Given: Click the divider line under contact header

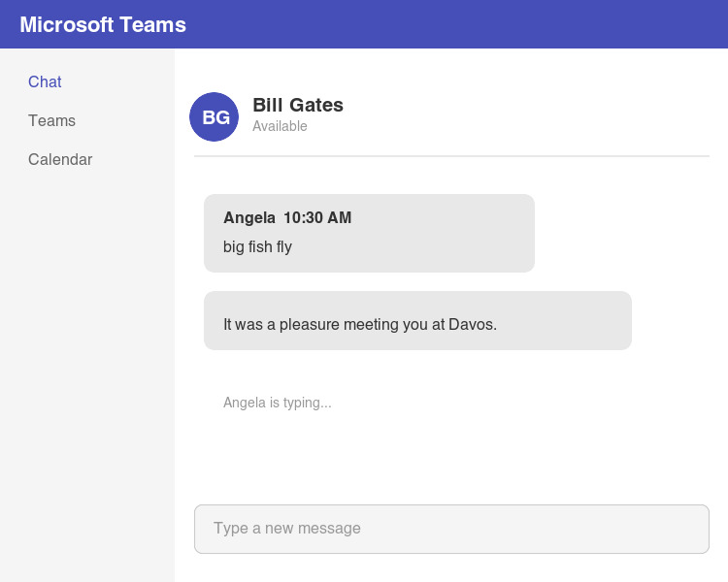Looking at the screenshot, I should (x=451, y=155).
